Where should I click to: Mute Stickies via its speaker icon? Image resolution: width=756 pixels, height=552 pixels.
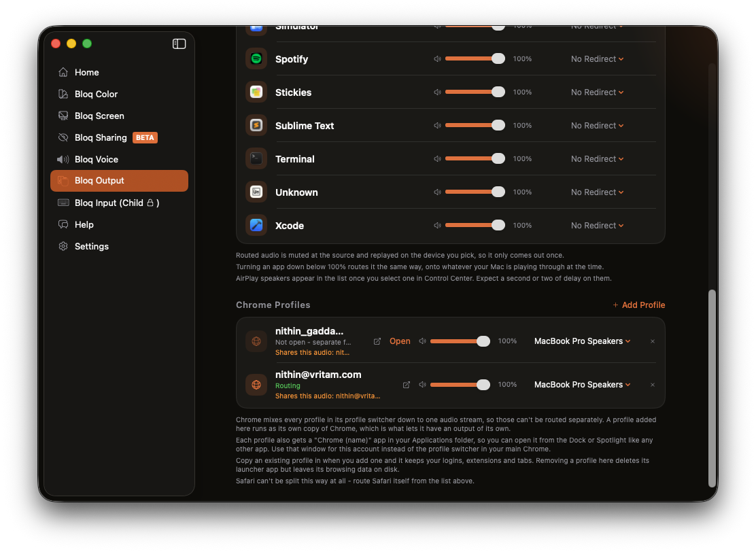tap(437, 92)
